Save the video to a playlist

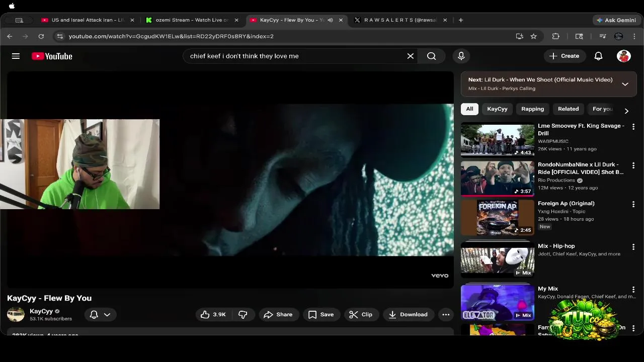pos(321,314)
